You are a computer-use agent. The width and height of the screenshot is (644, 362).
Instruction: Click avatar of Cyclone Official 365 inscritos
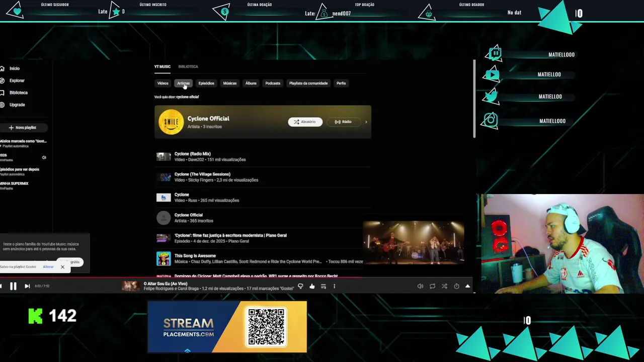tap(164, 218)
